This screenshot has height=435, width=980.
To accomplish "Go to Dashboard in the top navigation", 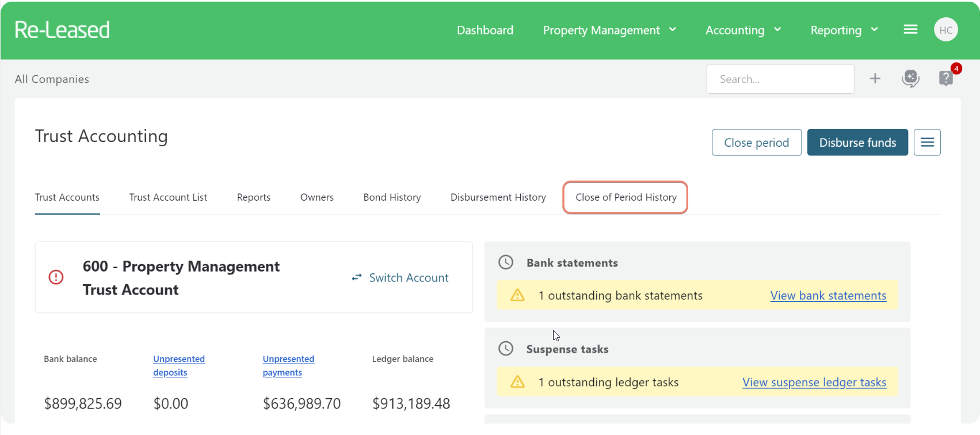I will coord(485,30).
